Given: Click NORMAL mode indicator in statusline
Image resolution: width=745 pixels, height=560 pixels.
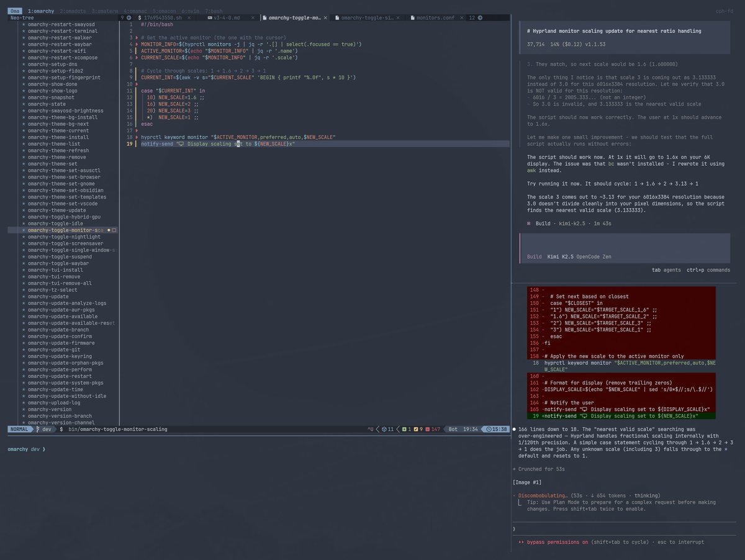Looking at the screenshot, I should [20, 429].
